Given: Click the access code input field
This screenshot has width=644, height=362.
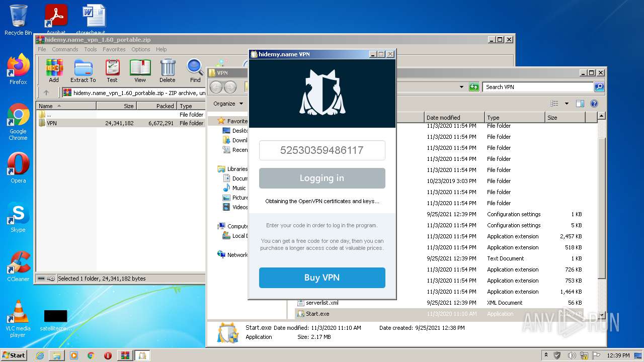Looking at the screenshot, I should click(322, 150).
